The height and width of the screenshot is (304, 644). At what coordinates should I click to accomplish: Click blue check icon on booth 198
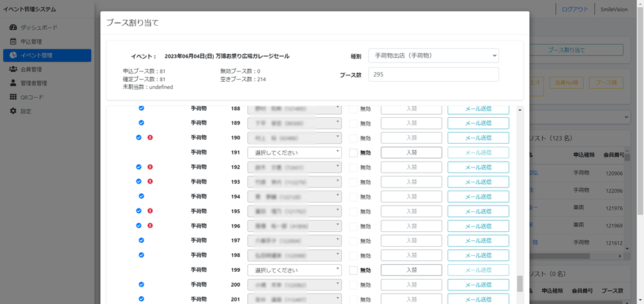coord(141,254)
